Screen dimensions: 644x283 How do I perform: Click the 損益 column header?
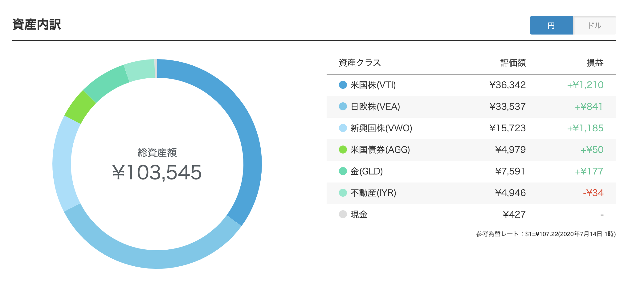(x=595, y=63)
